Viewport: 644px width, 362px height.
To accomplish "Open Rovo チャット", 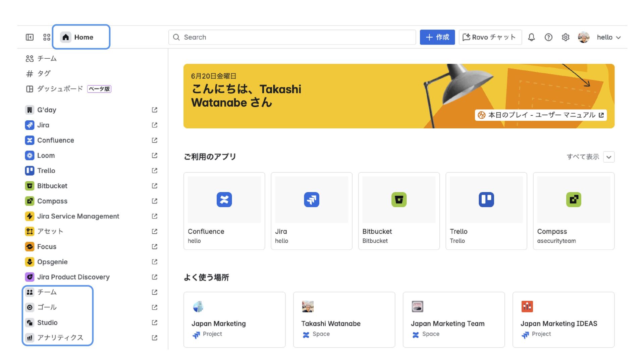I will click(490, 37).
